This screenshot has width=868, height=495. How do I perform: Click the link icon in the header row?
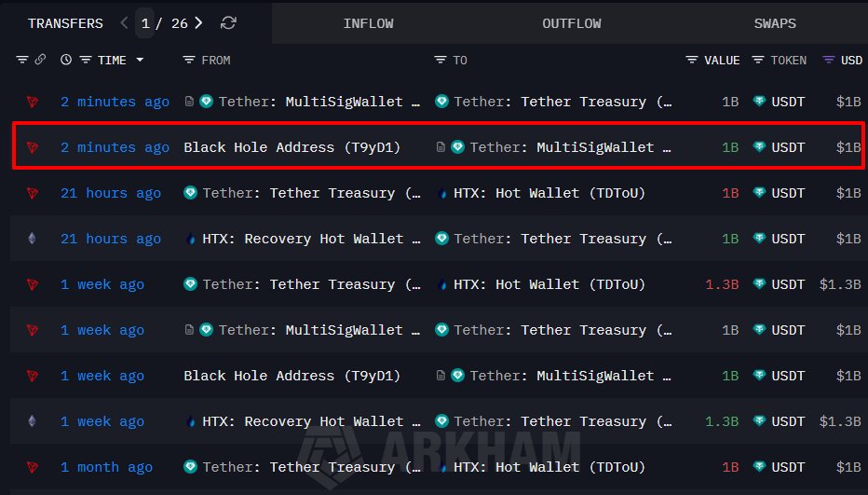pos(40,60)
